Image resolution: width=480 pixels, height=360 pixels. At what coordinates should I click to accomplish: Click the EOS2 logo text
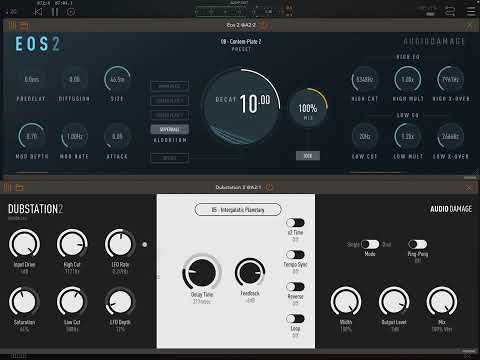click(38, 44)
